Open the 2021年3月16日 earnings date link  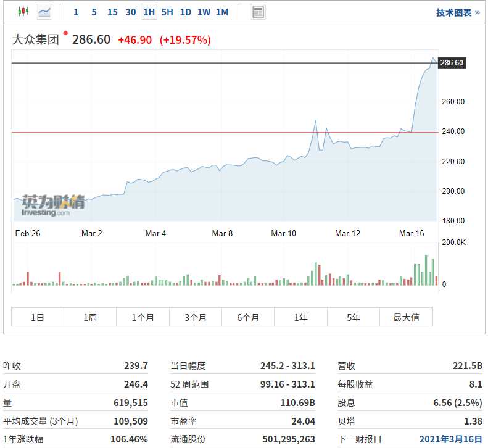pos(450,439)
